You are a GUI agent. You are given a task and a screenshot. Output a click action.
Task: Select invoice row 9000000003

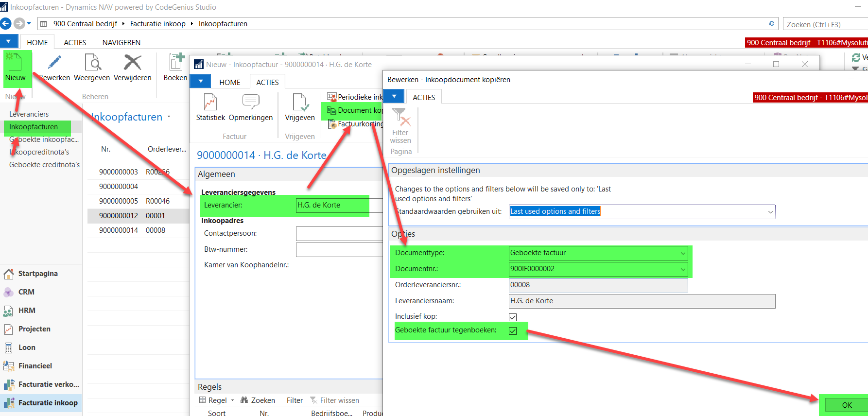138,172
